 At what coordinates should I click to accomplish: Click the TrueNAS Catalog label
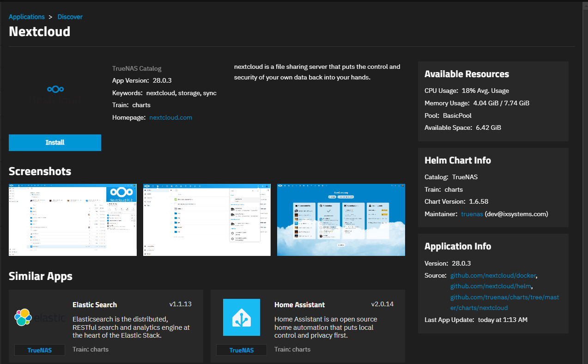click(137, 68)
